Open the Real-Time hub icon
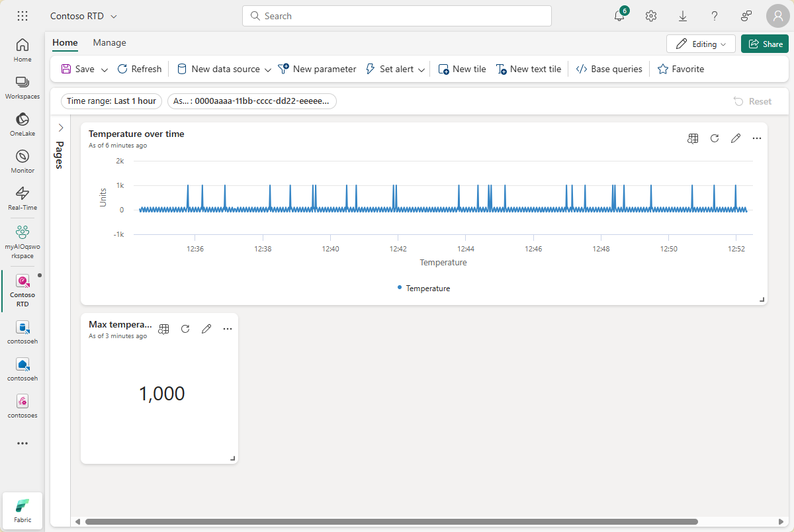The image size is (794, 532). (x=22, y=194)
